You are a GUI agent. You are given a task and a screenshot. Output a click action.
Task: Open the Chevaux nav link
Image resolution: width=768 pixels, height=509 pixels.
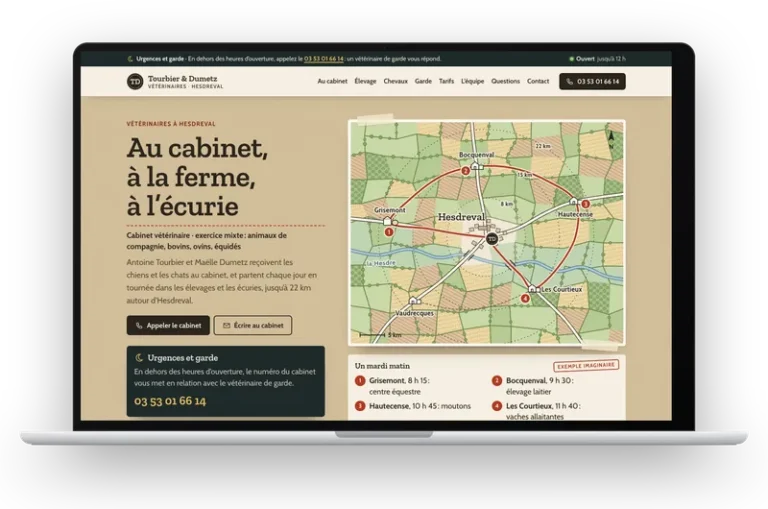[x=395, y=81]
